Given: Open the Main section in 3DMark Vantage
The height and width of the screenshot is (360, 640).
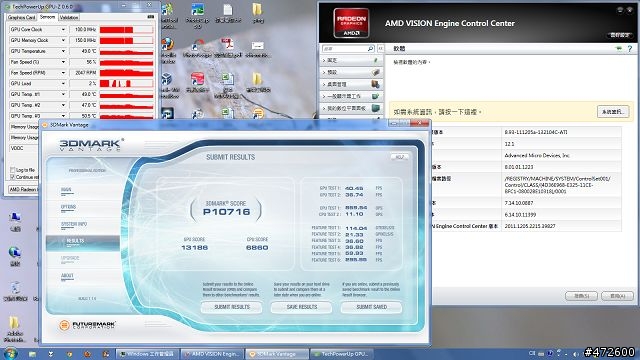Looking at the screenshot, I should point(66,190).
